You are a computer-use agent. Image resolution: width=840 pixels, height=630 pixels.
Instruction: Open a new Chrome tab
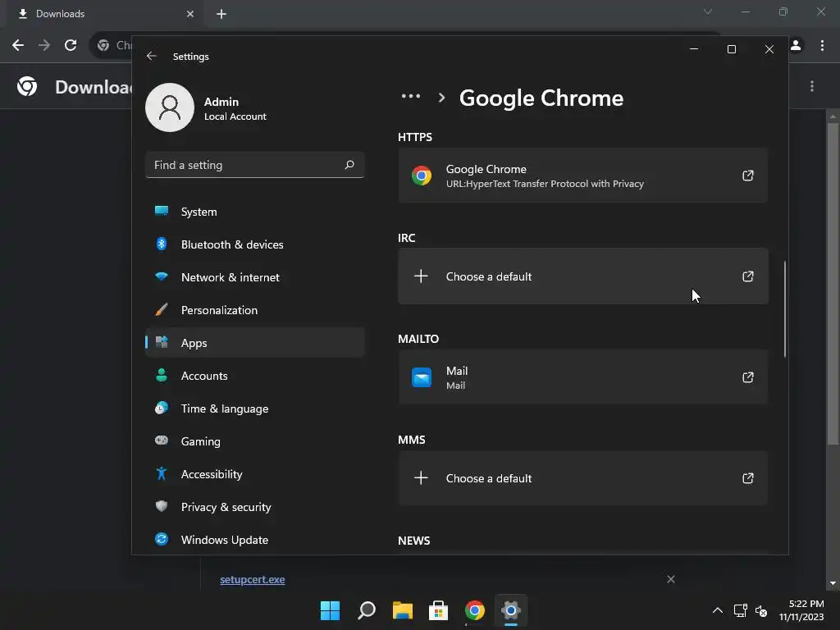[x=221, y=14]
